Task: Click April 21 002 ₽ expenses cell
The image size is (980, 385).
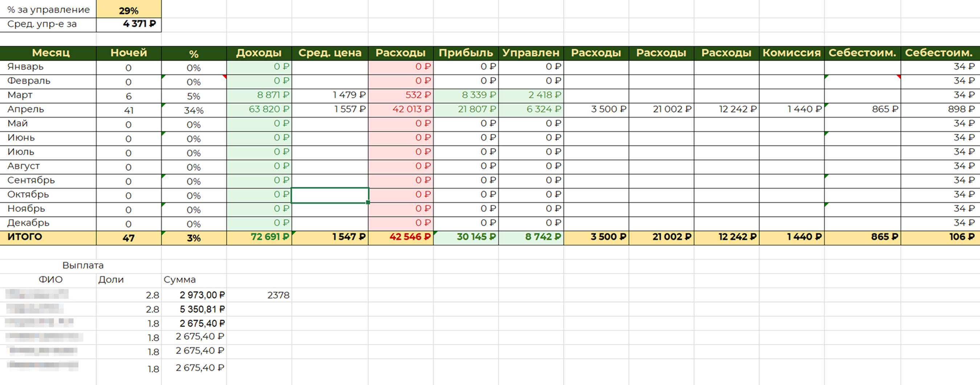Action: [662, 110]
